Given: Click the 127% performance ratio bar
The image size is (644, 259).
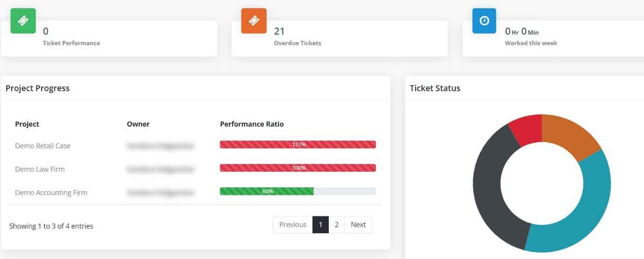Looking at the screenshot, I should coord(298,144).
